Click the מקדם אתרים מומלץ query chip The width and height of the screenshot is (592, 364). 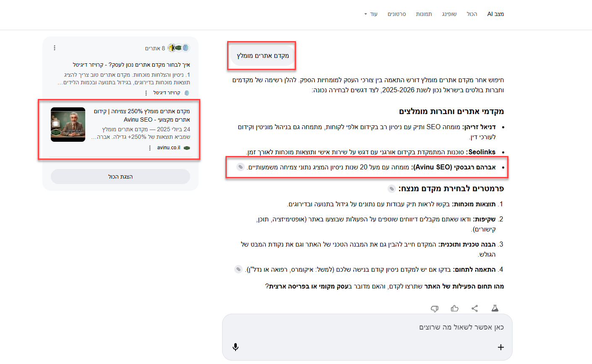tap(263, 56)
